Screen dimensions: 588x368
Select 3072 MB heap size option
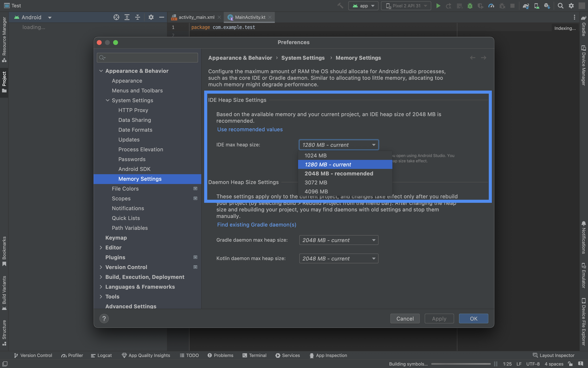pyautogui.click(x=345, y=183)
